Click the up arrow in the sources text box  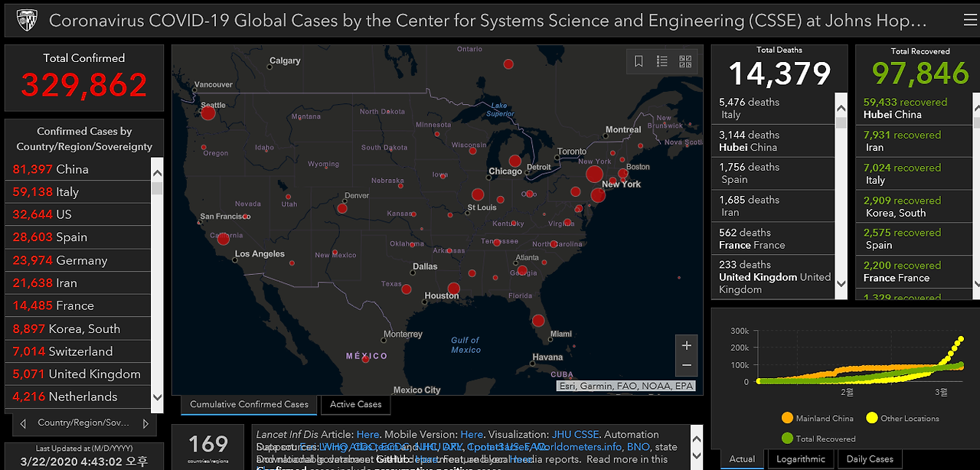(x=695, y=439)
